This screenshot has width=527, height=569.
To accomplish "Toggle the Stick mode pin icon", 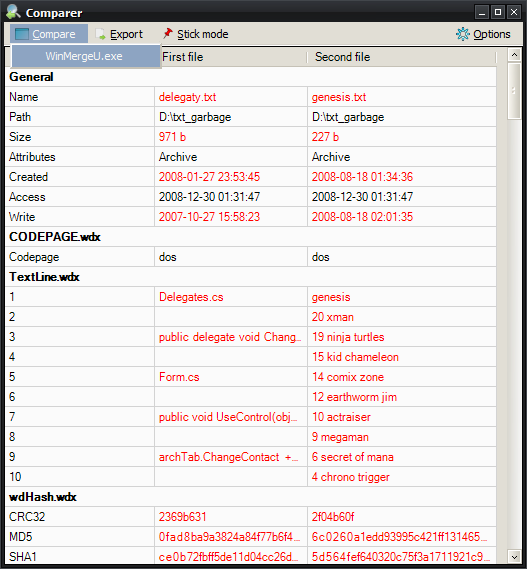I will click(x=167, y=33).
